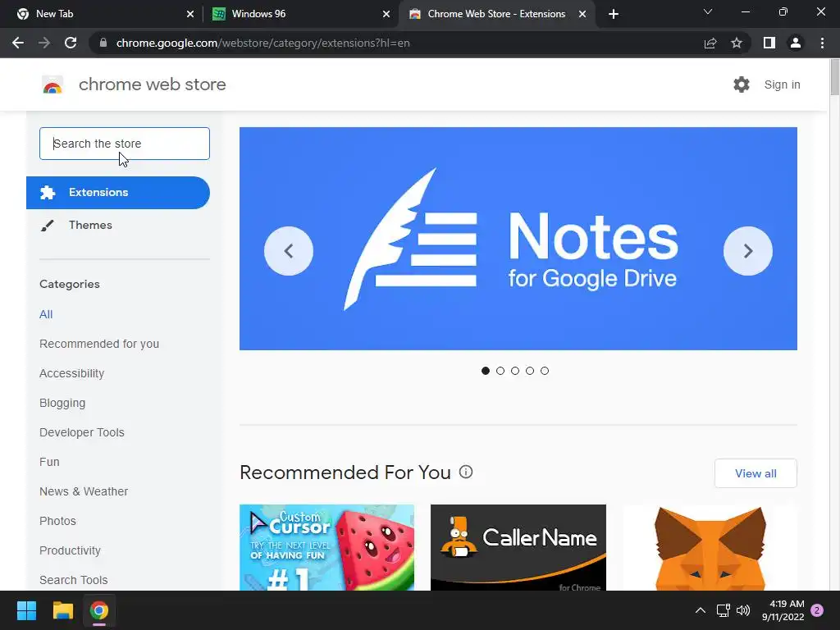Click the Chrome taskbar icon
The image size is (840, 630).
(x=98, y=610)
